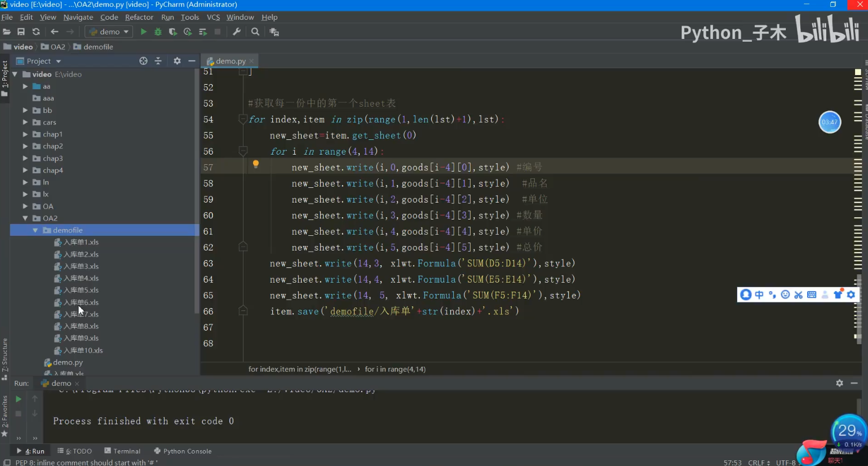The image size is (868, 466).
Task: Click OA2 in the breadcrumb path
Action: (53, 47)
